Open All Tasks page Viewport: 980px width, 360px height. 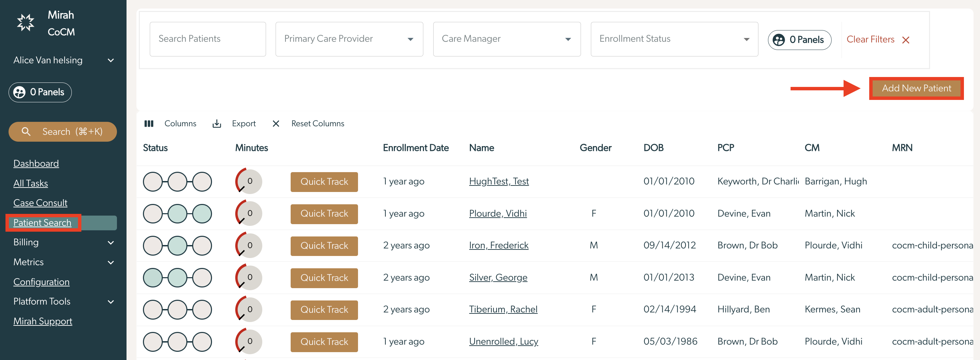click(30, 183)
